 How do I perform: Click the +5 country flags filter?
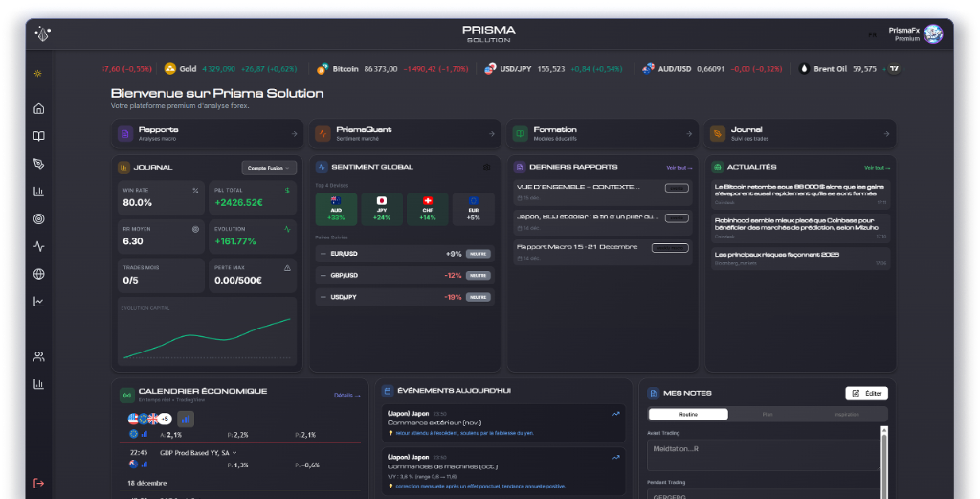165,419
